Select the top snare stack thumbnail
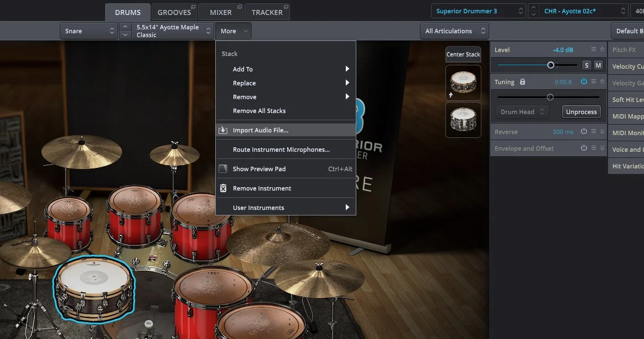This screenshot has width=644, height=339. [x=463, y=83]
